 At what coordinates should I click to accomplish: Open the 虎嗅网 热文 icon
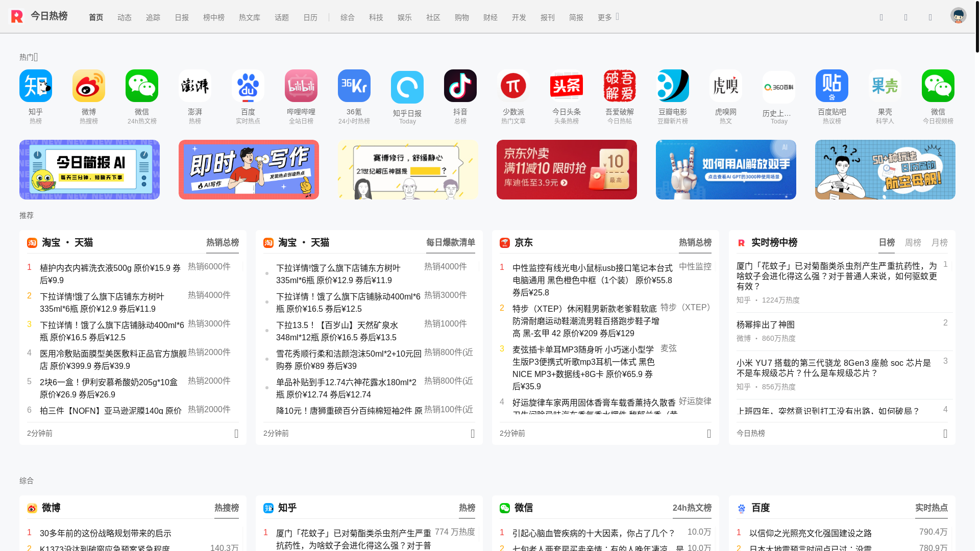[x=726, y=86]
